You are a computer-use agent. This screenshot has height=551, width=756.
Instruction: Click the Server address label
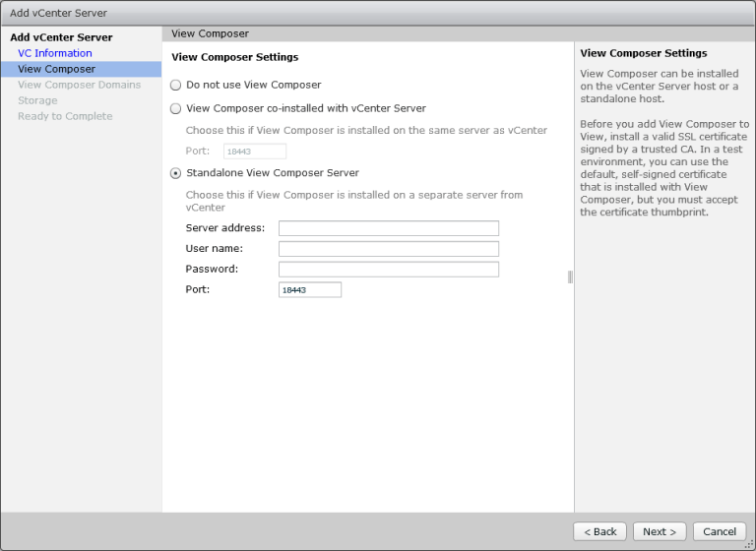pos(225,228)
